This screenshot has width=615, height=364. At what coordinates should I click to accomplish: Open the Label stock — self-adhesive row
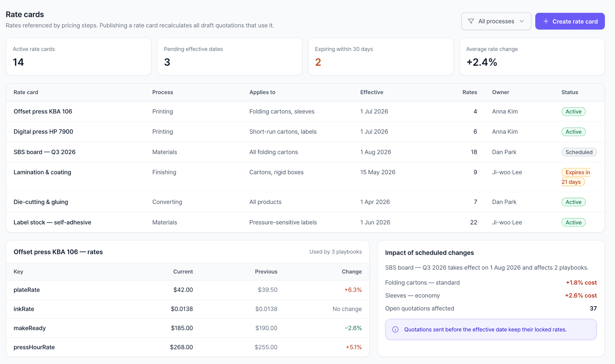pos(305,222)
